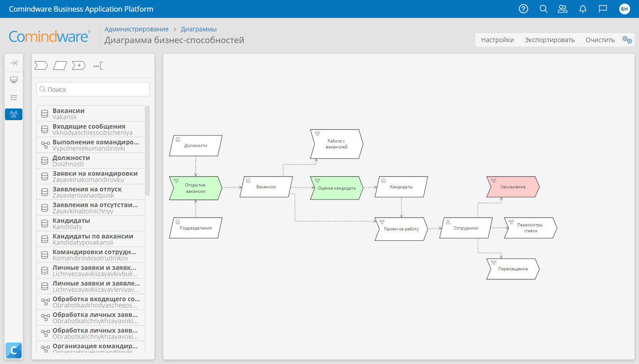Open the help question mark icon
This screenshot has height=364, width=639.
[x=523, y=9]
